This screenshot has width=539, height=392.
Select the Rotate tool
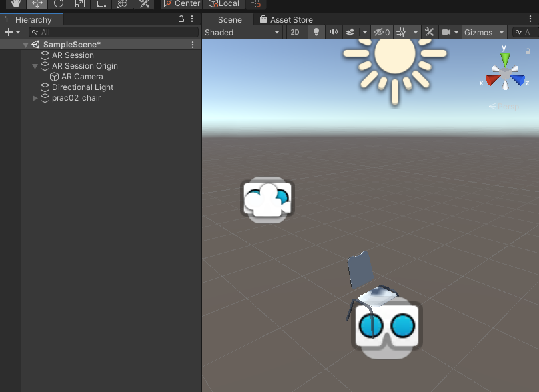pos(59,4)
